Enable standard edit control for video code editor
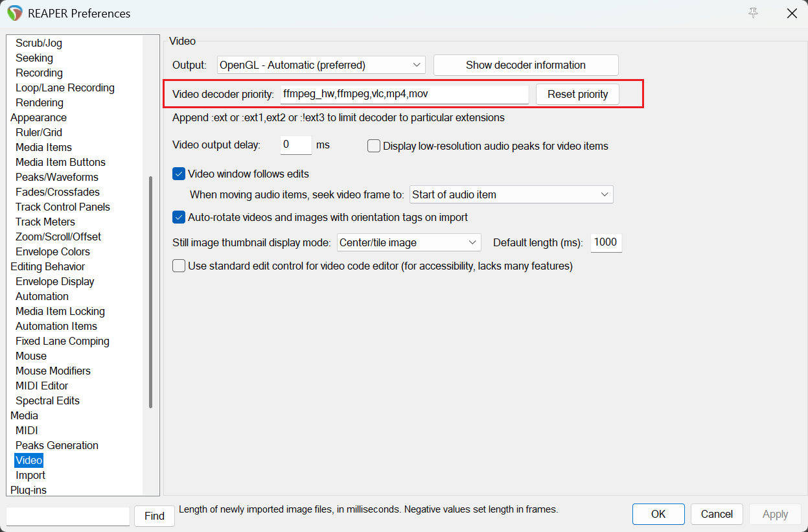808x532 pixels. [x=179, y=266]
